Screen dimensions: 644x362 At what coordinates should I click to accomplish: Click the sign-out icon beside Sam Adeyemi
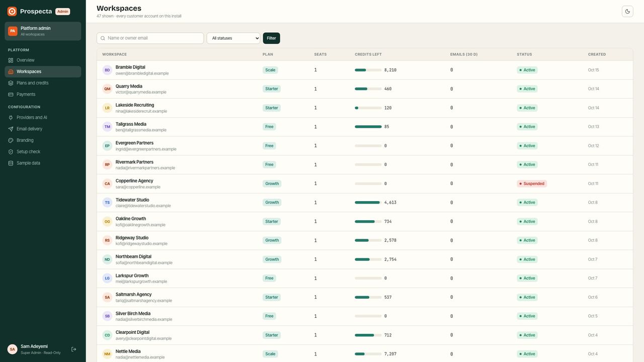point(73,349)
